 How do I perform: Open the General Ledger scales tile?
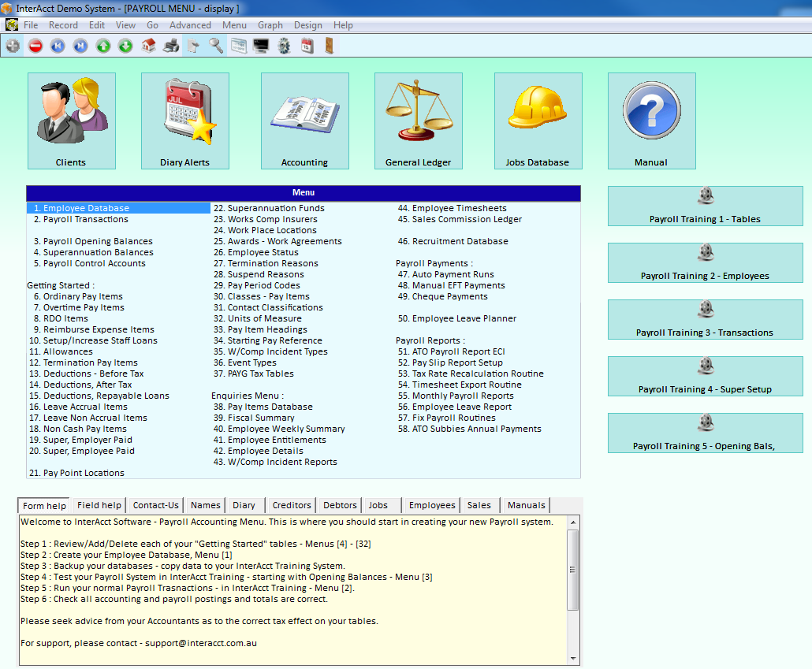click(x=418, y=121)
